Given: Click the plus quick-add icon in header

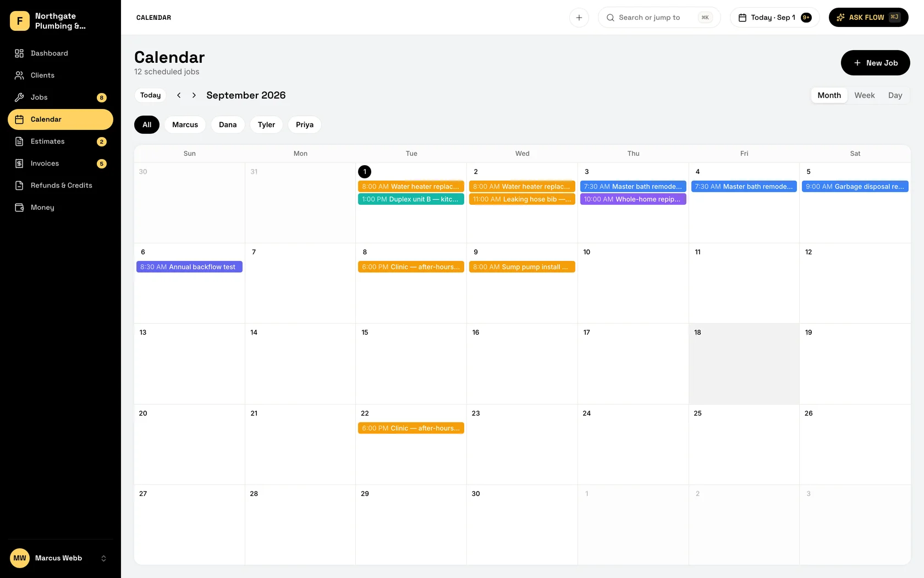Looking at the screenshot, I should click(x=579, y=18).
